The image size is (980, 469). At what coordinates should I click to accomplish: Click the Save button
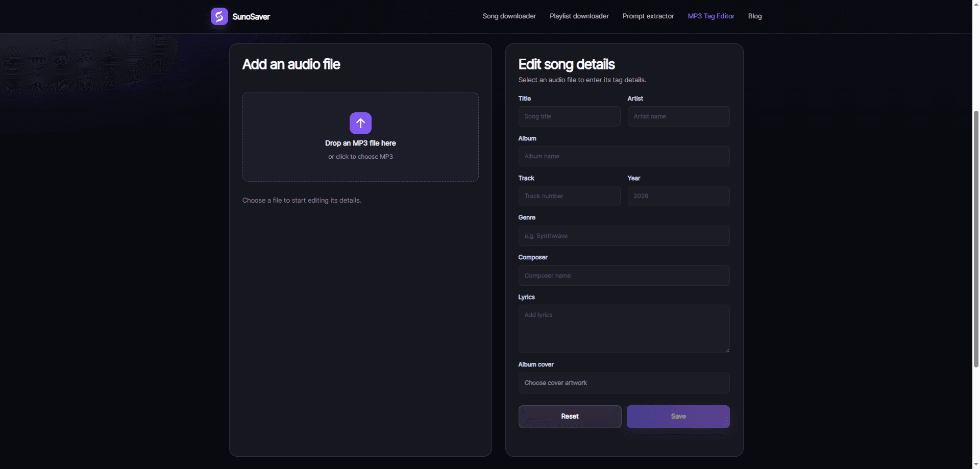pyautogui.click(x=678, y=416)
